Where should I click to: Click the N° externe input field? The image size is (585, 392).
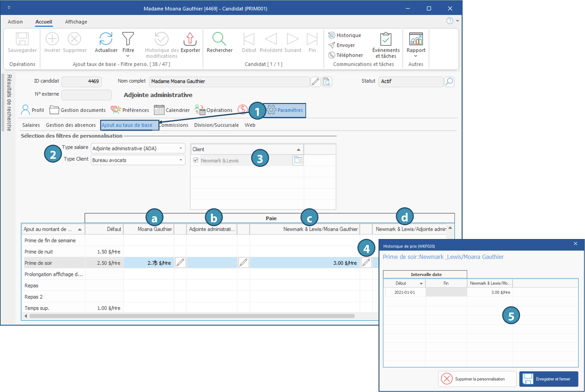(x=86, y=94)
